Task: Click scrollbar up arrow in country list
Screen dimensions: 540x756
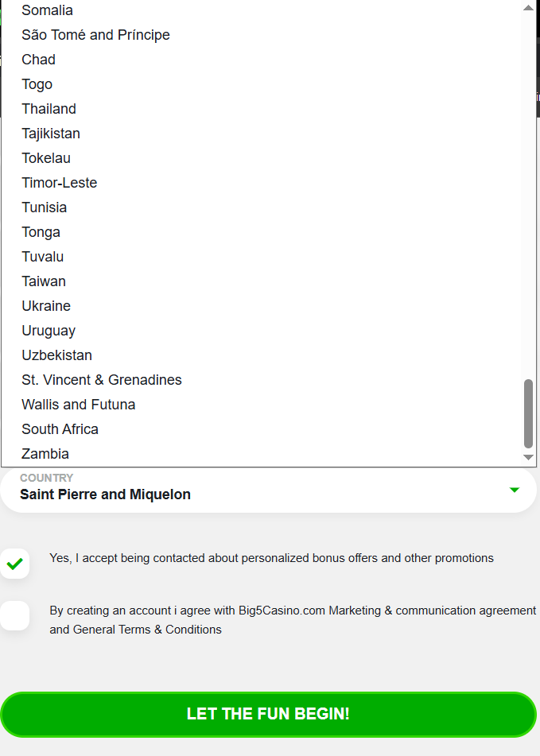Action: tap(529, 7)
